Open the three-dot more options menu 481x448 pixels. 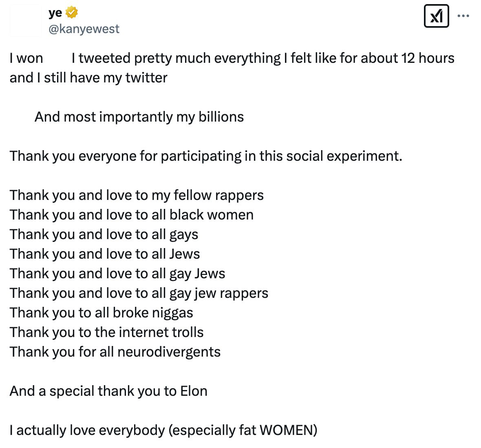pyautogui.click(x=463, y=16)
